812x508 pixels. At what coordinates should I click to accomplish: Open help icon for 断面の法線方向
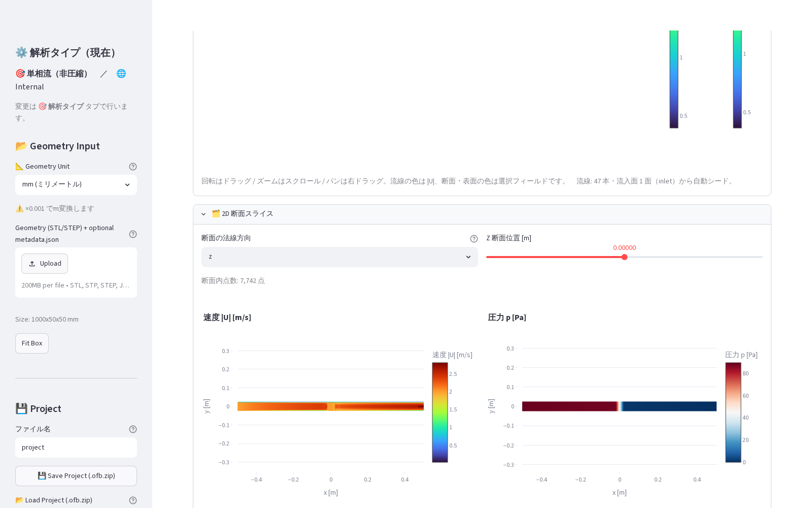point(474,239)
